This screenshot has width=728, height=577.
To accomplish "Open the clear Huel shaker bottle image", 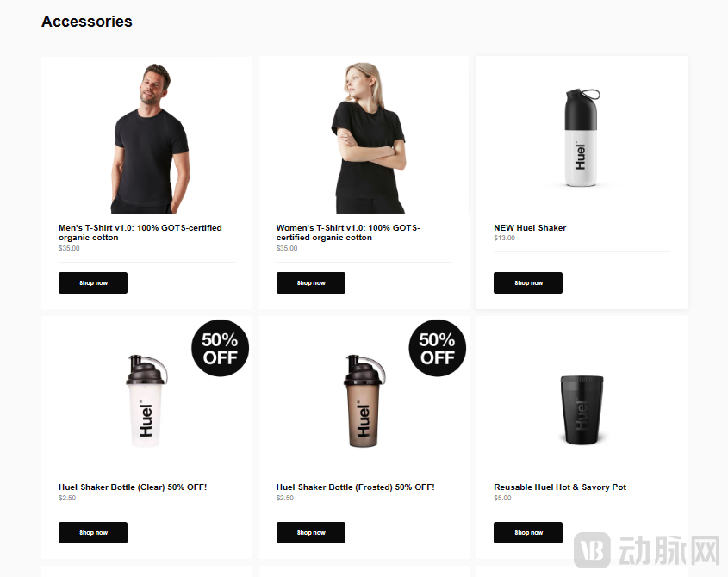I will pyautogui.click(x=146, y=401).
